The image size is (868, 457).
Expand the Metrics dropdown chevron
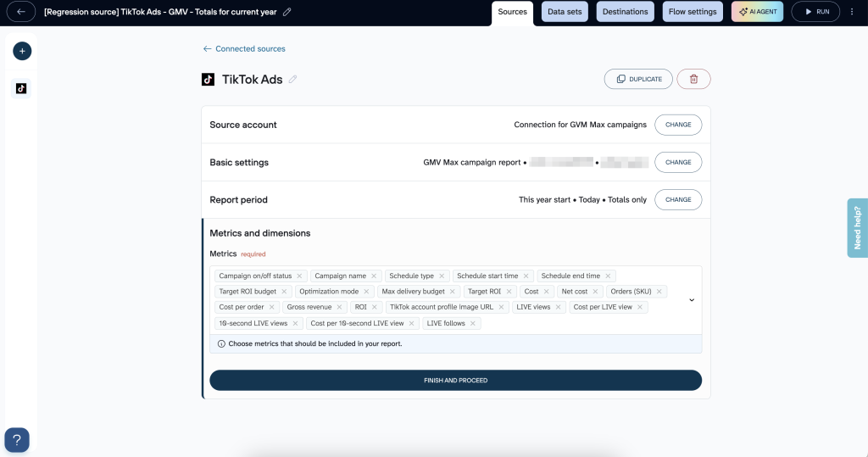691,300
